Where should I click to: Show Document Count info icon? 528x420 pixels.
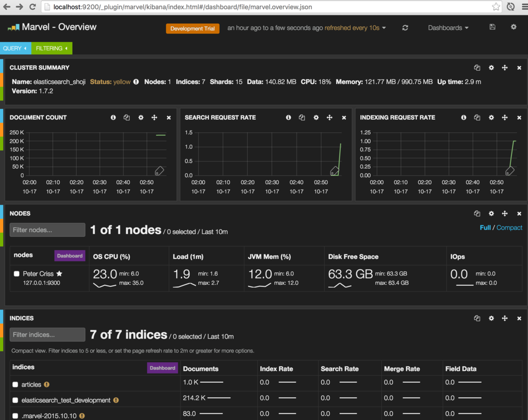113,118
